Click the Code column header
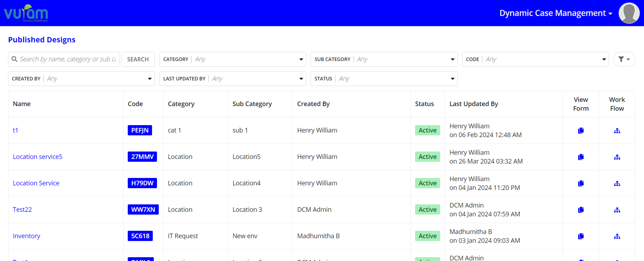Screen dimensions: 644x261 (x=135, y=104)
